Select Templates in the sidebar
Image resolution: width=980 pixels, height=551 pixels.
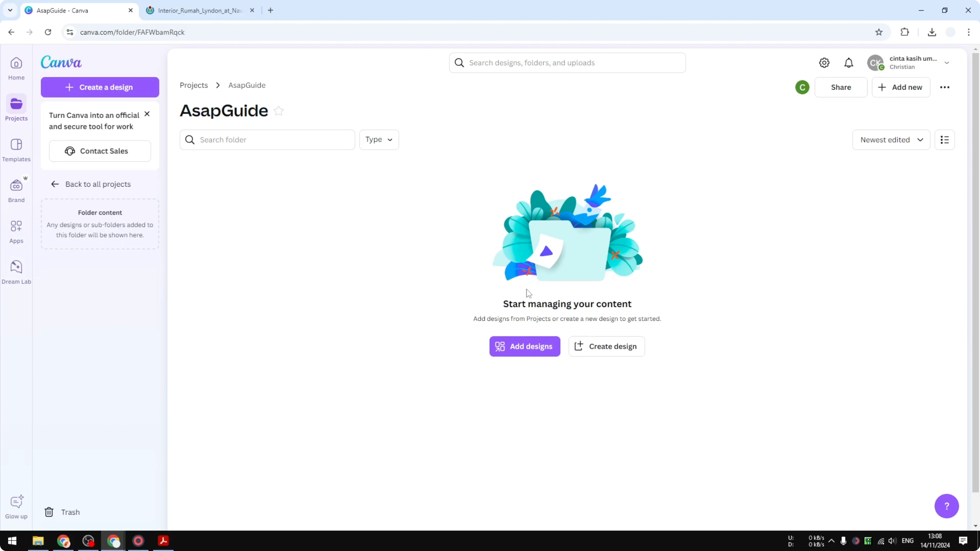[16, 150]
